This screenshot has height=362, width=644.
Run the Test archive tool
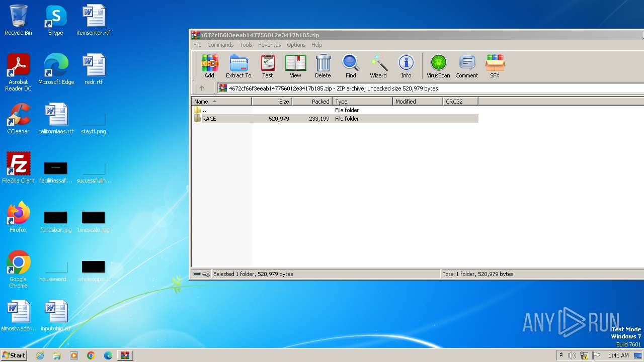tap(268, 66)
